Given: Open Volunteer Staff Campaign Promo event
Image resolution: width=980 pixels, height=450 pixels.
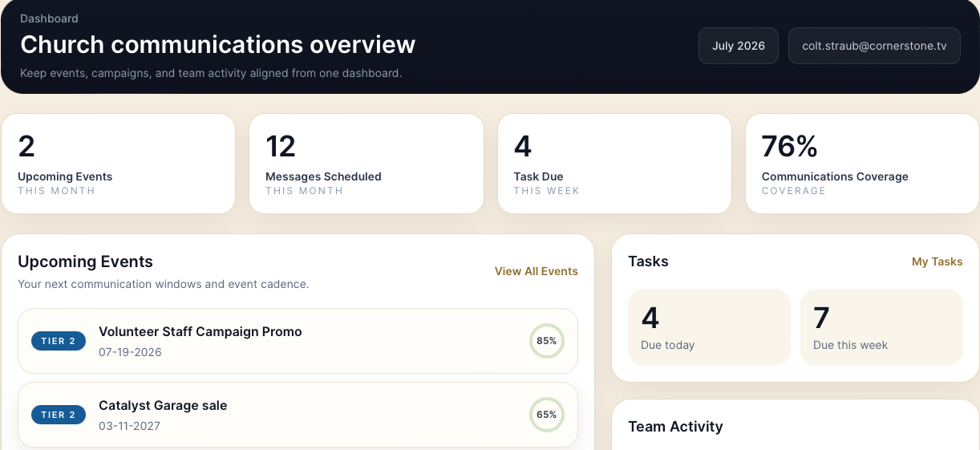Looking at the screenshot, I should pyautogui.click(x=298, y=341).
